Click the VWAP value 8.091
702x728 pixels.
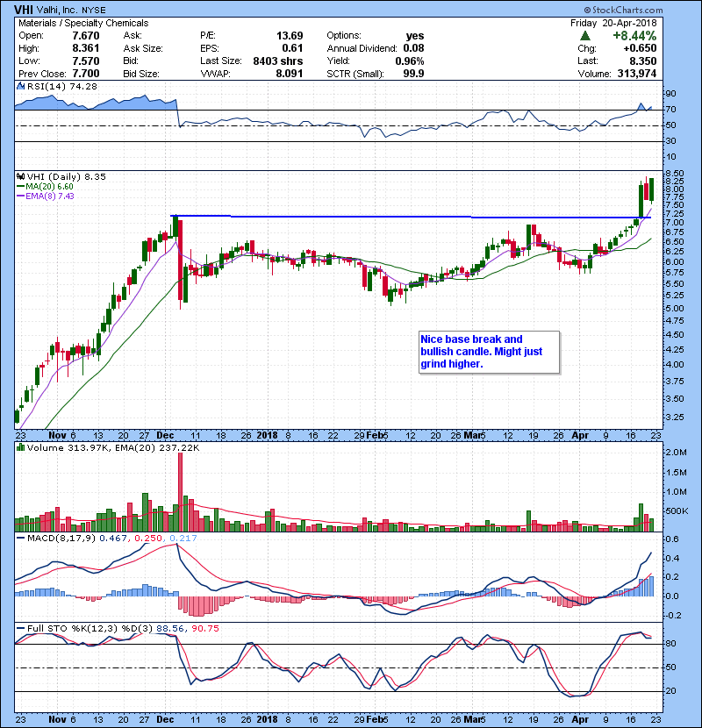click(x=290, y=74)
